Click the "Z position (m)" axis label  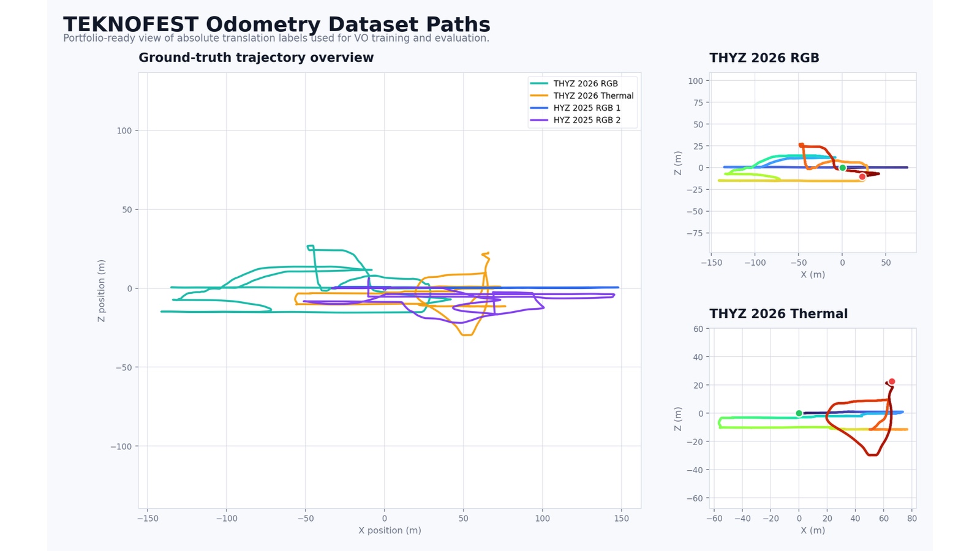pos(102,291)
